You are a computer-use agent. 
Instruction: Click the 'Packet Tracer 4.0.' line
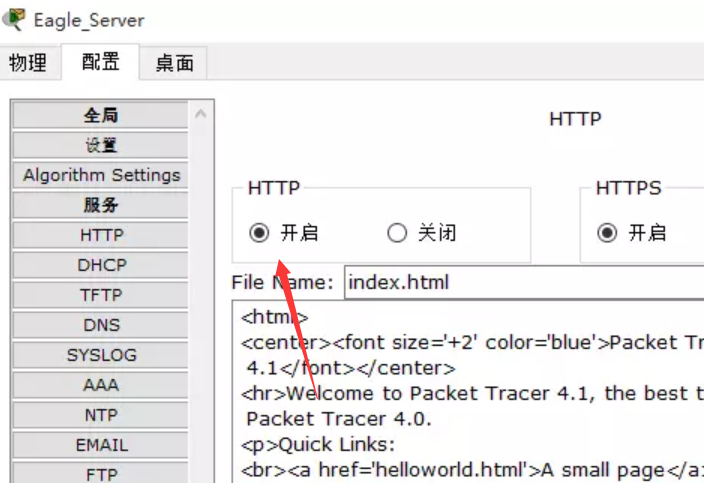coord(339,419)
